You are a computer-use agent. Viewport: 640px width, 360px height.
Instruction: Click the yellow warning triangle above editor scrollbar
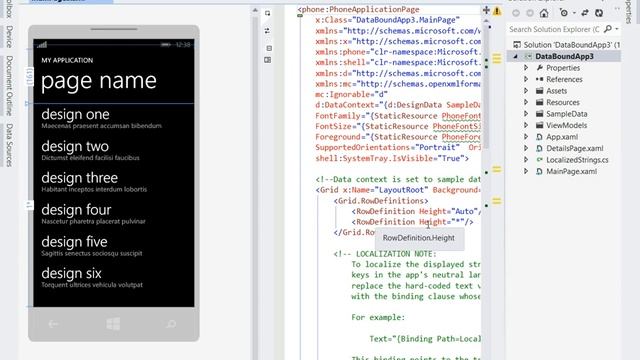pyautogui.click(x=497, y=11)
